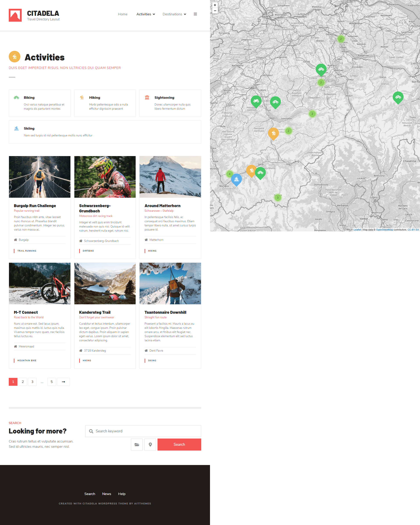Go to pagination page 2

[23, 382]
